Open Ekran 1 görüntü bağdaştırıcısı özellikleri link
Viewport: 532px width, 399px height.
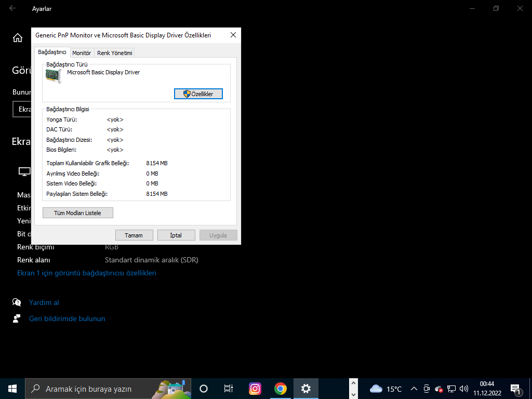tap(87, 273)
